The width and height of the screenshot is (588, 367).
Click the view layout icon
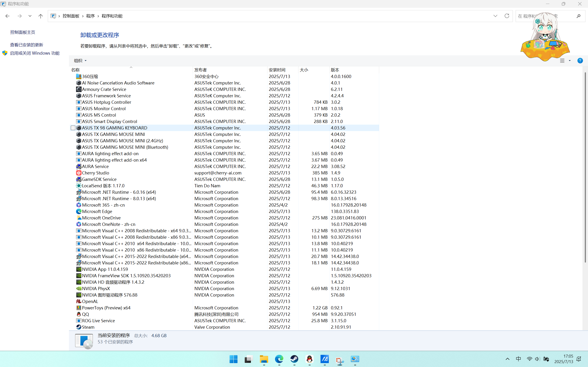[x=562, y=61]
